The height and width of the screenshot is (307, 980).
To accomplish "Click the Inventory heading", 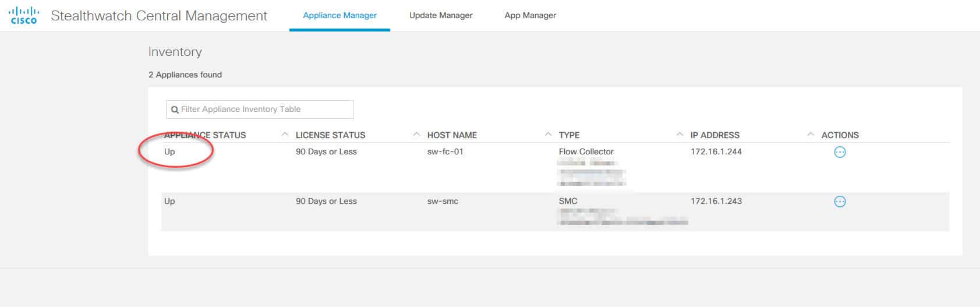I will [x=175, y=52].
